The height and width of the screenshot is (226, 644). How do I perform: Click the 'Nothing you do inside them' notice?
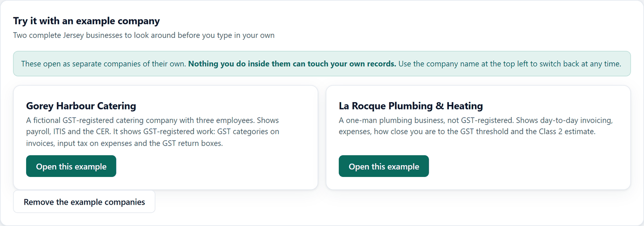(x=322, y=64)
